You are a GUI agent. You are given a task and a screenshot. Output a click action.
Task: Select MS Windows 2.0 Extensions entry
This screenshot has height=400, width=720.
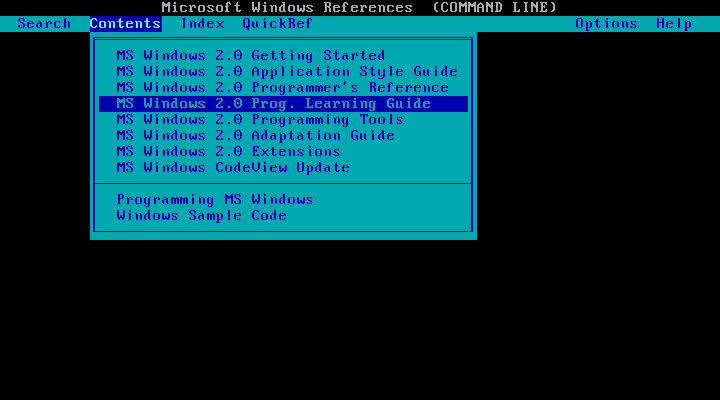pos(283,152)
